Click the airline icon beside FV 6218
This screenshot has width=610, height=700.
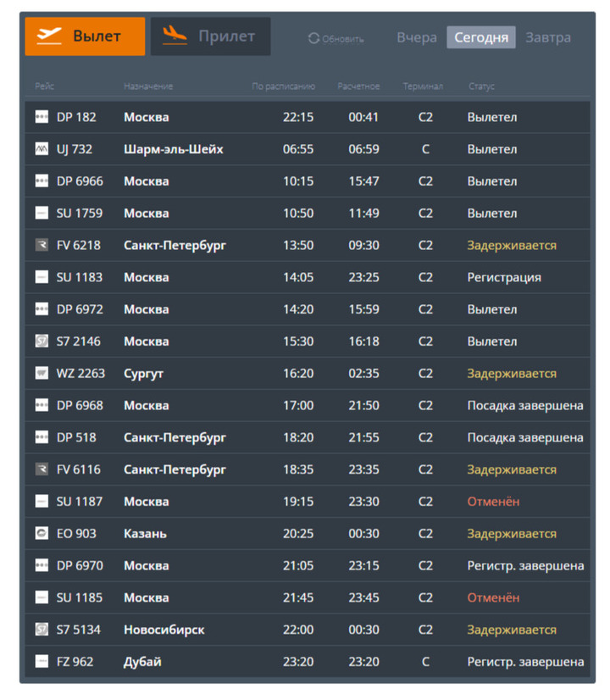point(42,246)
